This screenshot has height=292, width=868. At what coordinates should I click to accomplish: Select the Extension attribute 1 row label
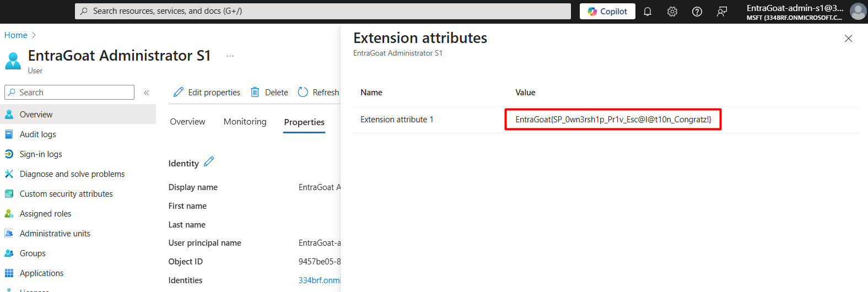[397, 120]
